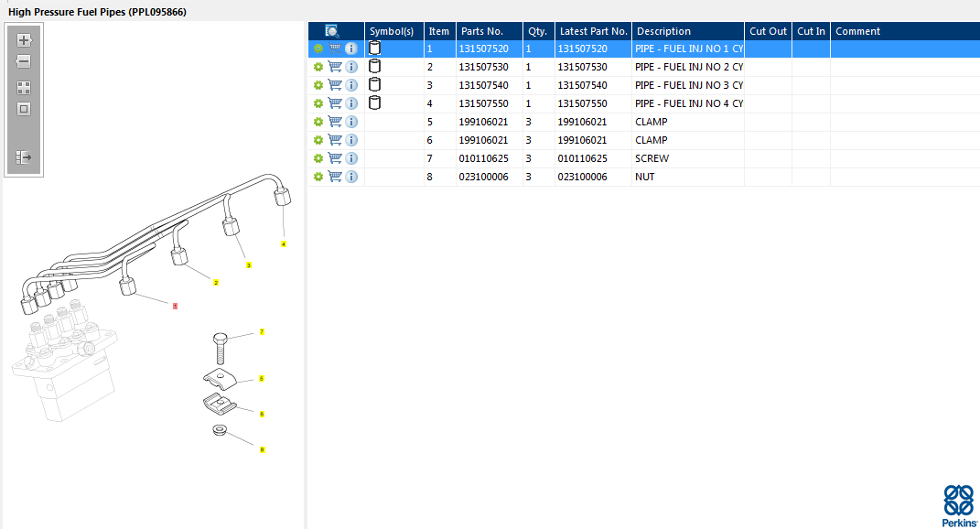Viewport: 980px width, 529px height.
Task: Click the cylinder symbol for item 3
Action: point(374,84)
